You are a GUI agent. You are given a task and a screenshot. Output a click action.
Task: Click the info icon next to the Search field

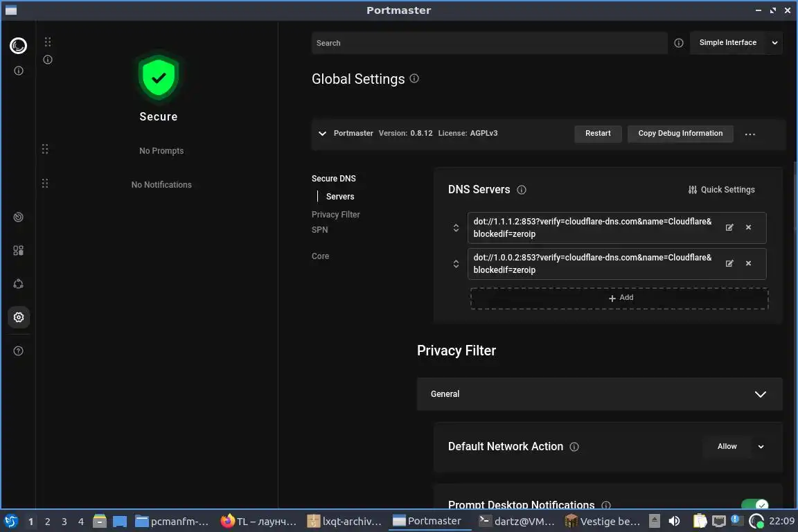pos(678,43)
